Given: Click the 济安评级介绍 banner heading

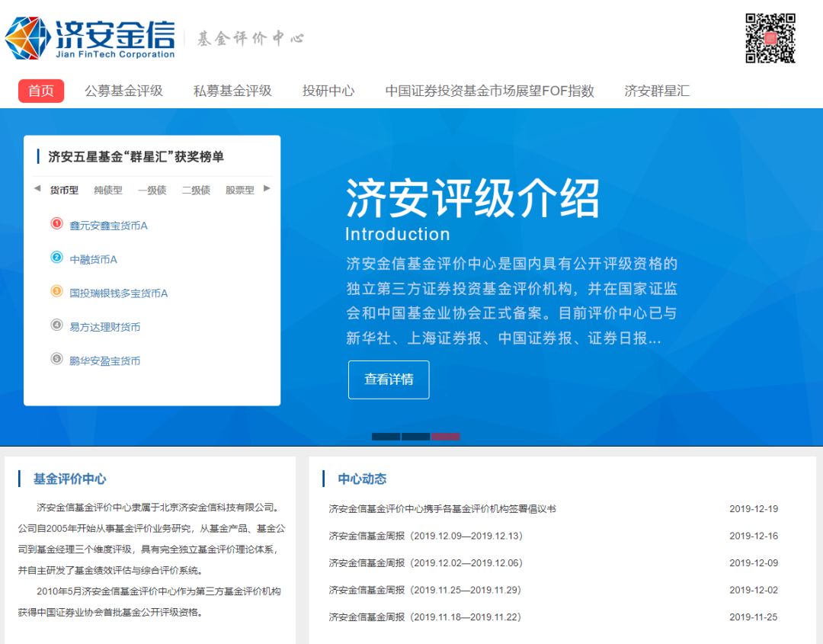Looking at the screenshot, I should [x=472, y=198].
